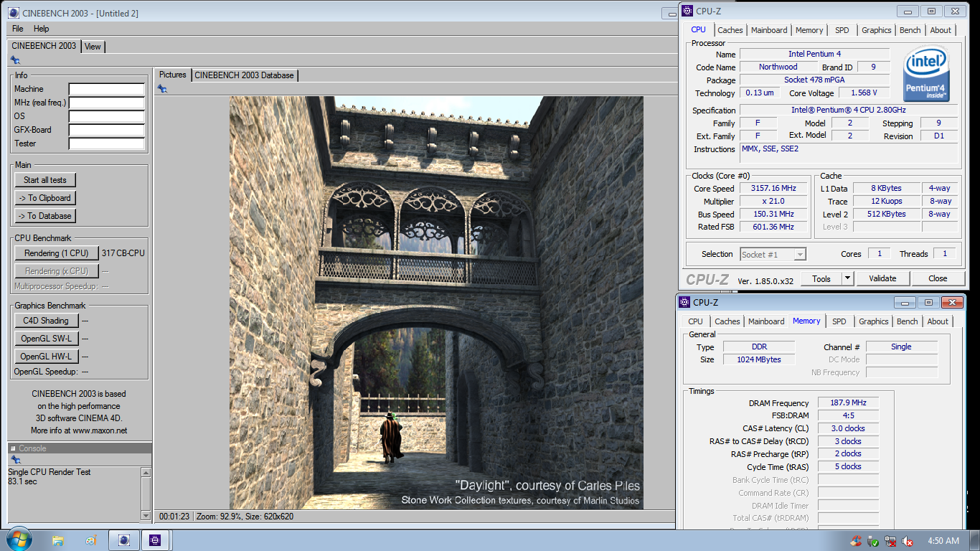Click Start all tests button
The image size is (980, 551).
point(45,180)
